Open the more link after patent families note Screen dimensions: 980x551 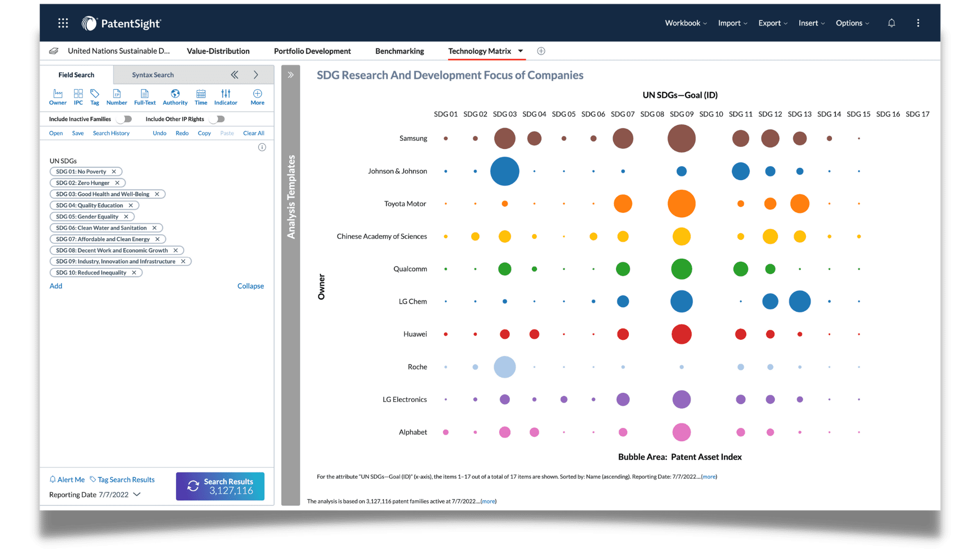[x=488, y=502]
